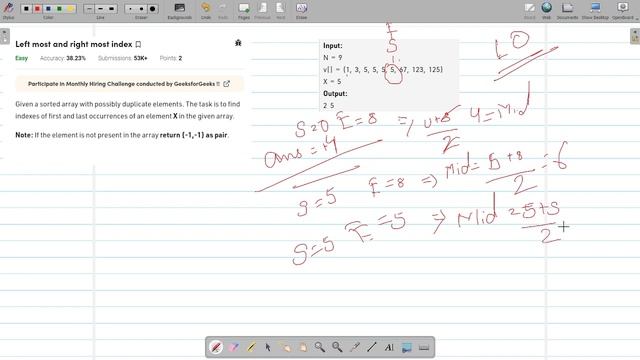Open the Backgrounds chooser

180,11
